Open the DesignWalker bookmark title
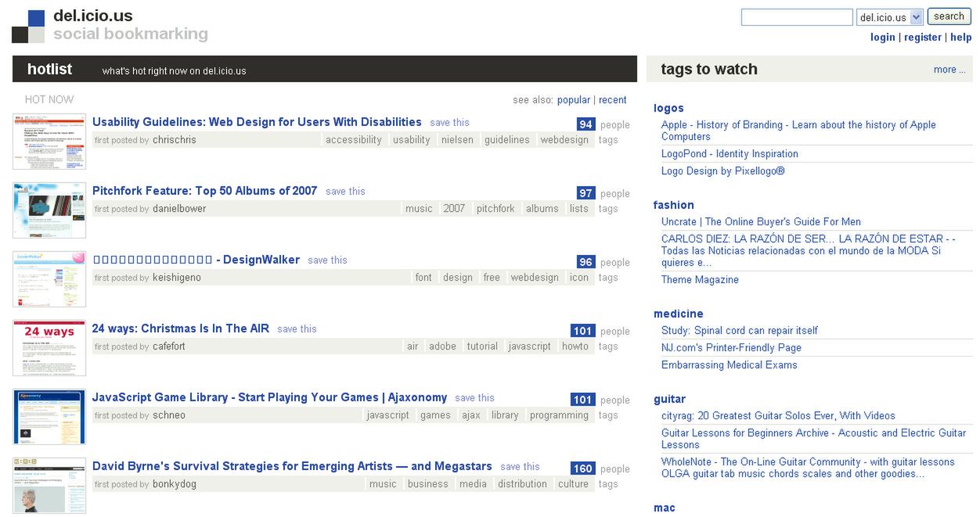 coord(196,260)
